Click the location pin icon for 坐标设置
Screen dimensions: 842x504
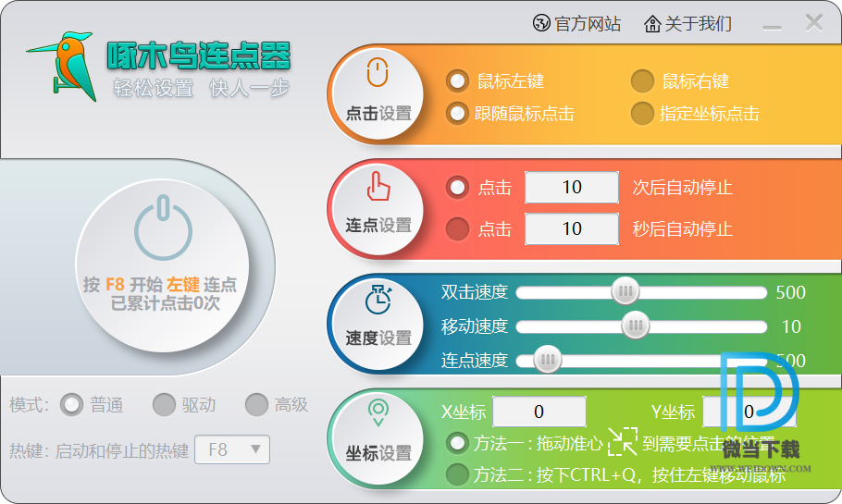tap(378, 412)
